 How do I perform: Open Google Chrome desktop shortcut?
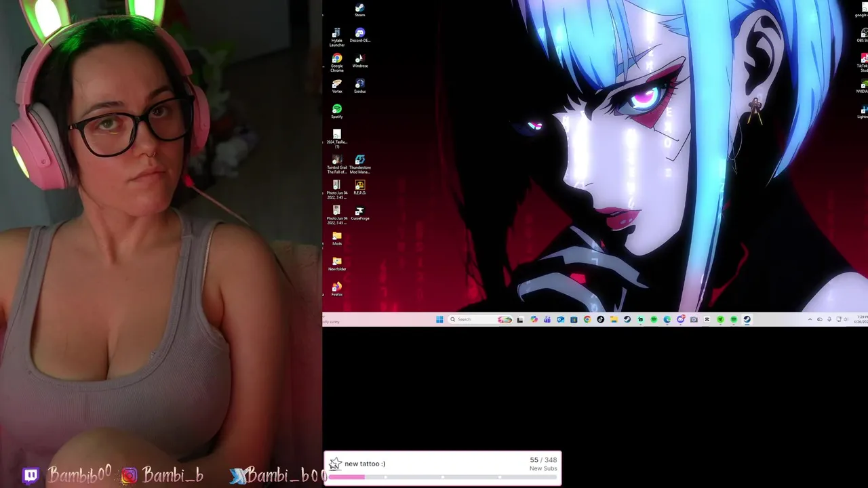[336, 63]
